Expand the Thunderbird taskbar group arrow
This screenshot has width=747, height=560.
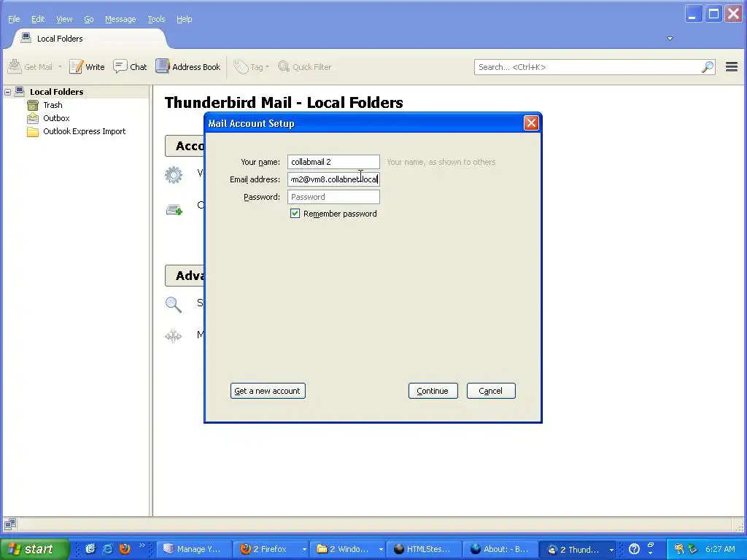(x=611, y=550)
